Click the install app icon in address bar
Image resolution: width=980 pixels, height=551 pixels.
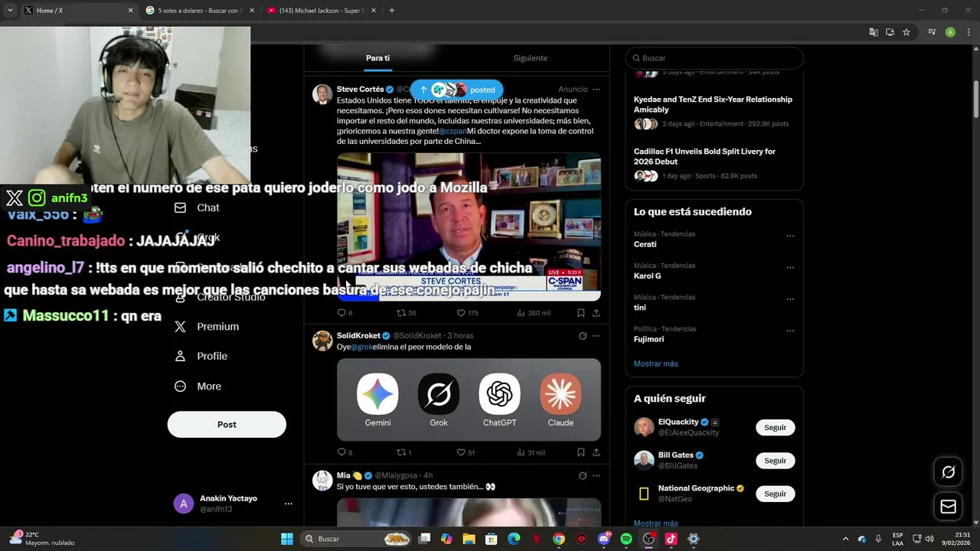pos(890,32)
